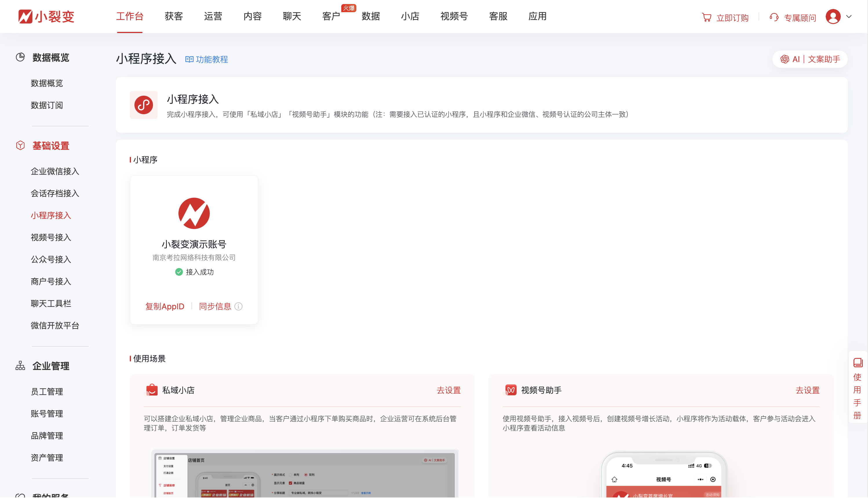Open AI 文案助手 button
868x498 pixels.
pos(810,59)
